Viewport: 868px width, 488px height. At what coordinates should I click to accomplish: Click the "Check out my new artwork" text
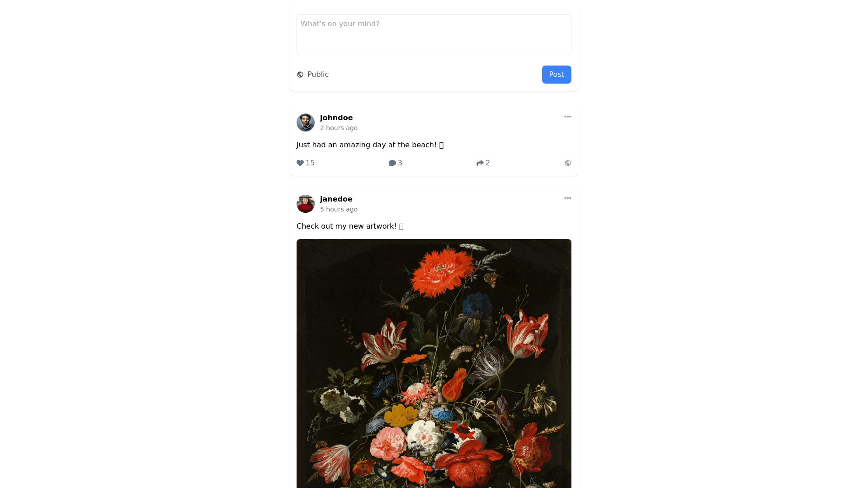coord(350,226)
